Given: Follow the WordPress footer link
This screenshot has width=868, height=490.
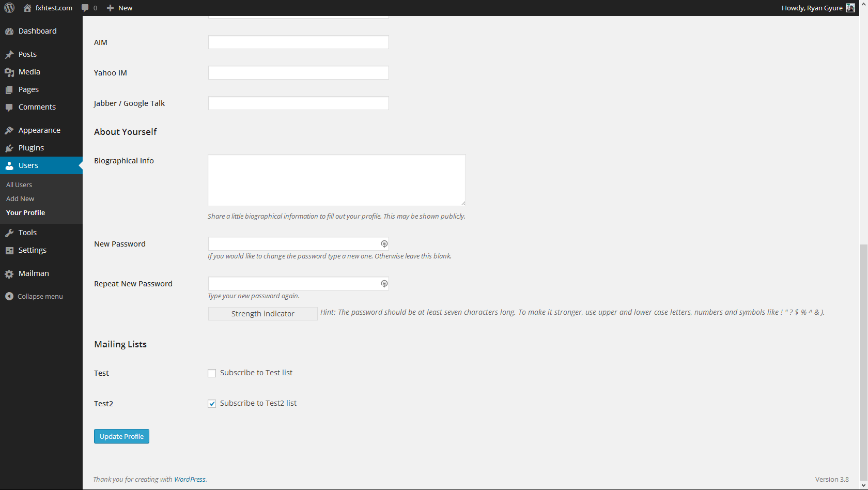Looking at the screenshot, I should pos(190,479).
